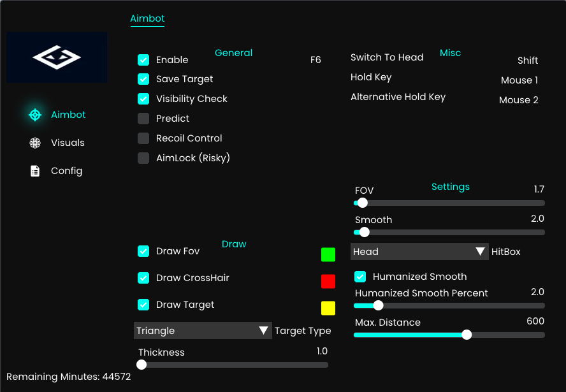The width and height of the screenshot is (566, 392).
Task: Open the Triangle Target Type dropdown
Action: (203, 331)
